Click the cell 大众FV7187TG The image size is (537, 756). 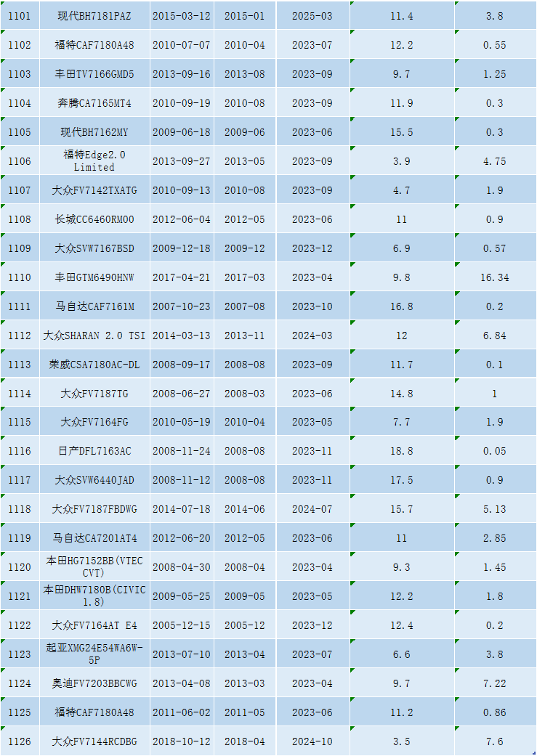point(94,394)
